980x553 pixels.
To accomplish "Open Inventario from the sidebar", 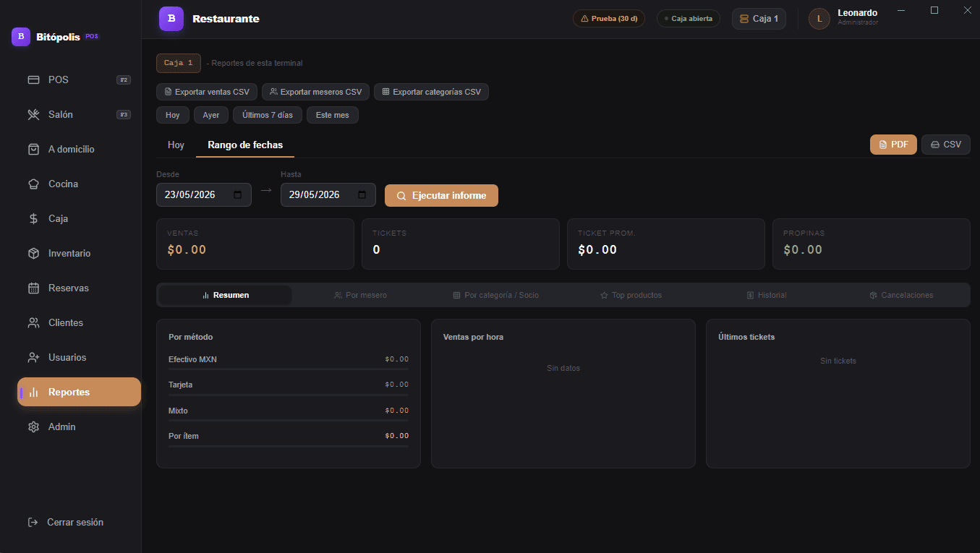I will 79,253.
